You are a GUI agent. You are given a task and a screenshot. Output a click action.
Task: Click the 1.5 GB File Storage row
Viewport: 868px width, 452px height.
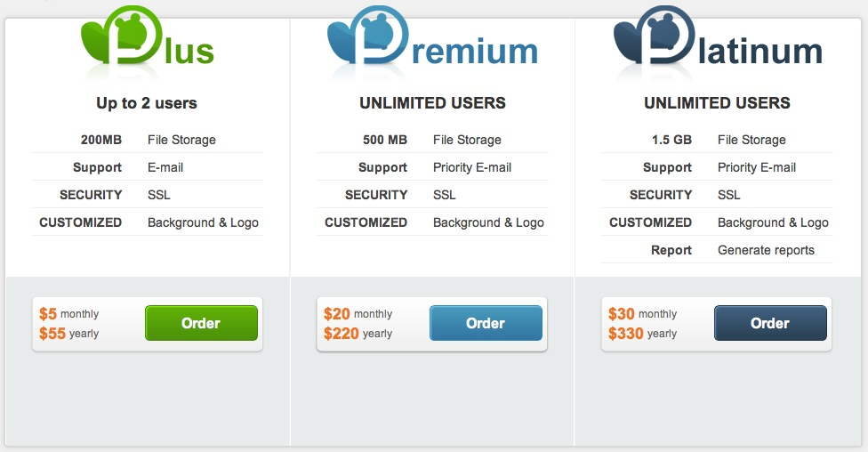point(717,140)
